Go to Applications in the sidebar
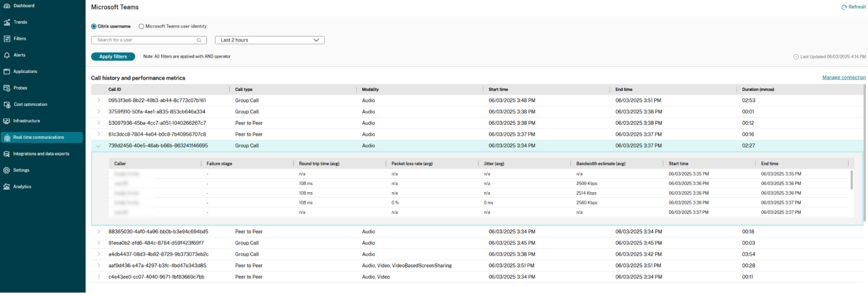Image resolution: width=868 pixels, height=293 pixels. (x=25, y=72)
